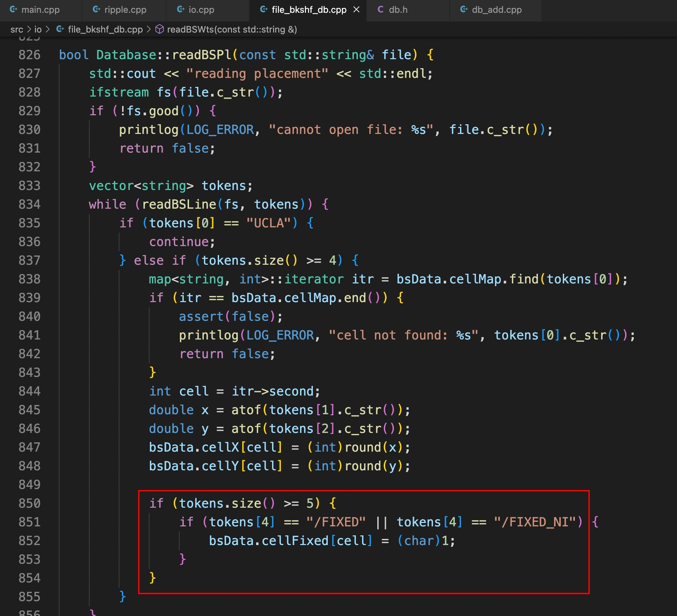Close the file_bkshf_db.cpp tab

pos(356,10)
